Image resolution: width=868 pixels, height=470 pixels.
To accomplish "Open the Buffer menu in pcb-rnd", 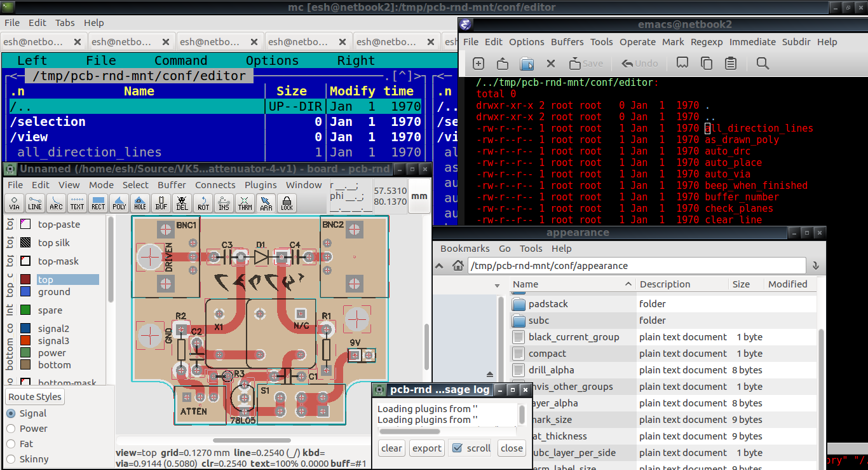I will click(172, 185).
